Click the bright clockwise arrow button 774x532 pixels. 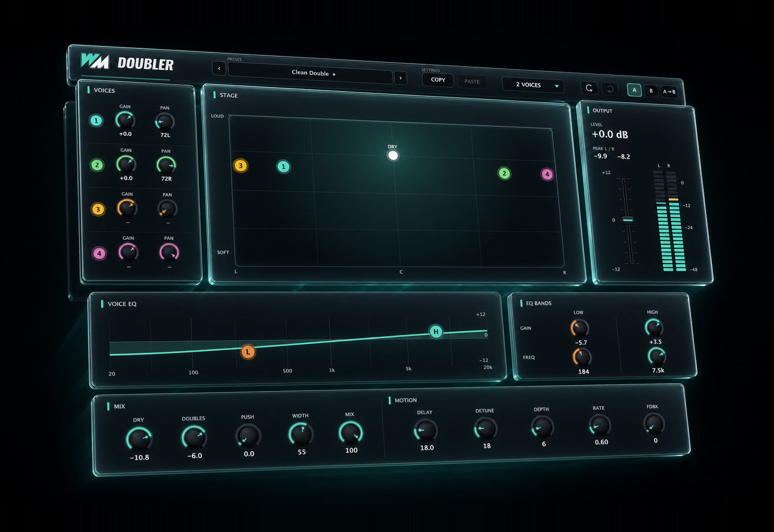pyautogui.click(x=589, y=88)
